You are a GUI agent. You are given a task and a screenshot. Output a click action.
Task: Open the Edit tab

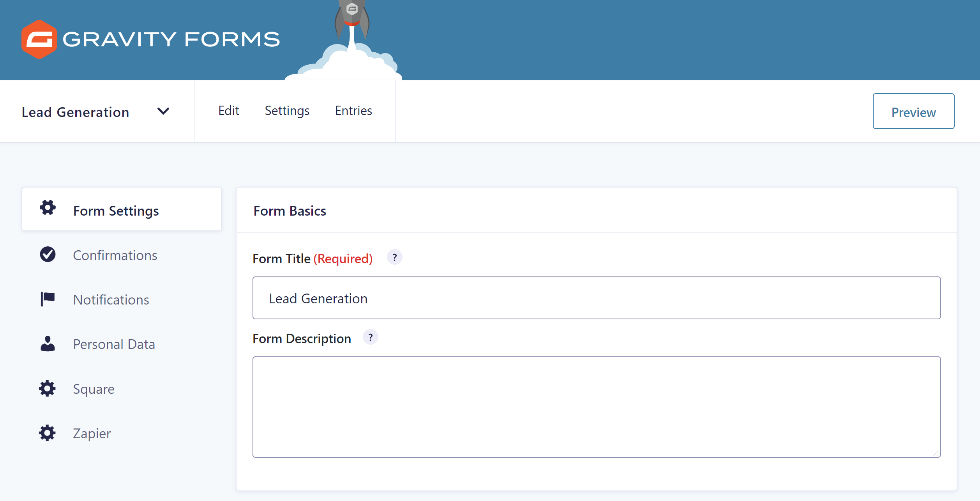228,111
